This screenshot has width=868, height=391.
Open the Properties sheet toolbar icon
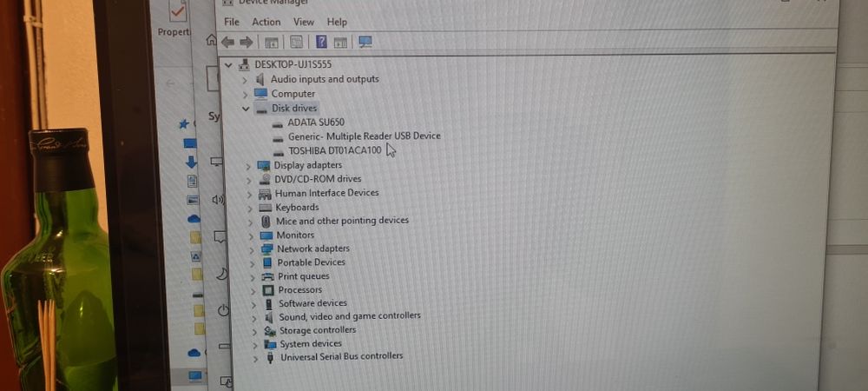(x=296, y=42)
